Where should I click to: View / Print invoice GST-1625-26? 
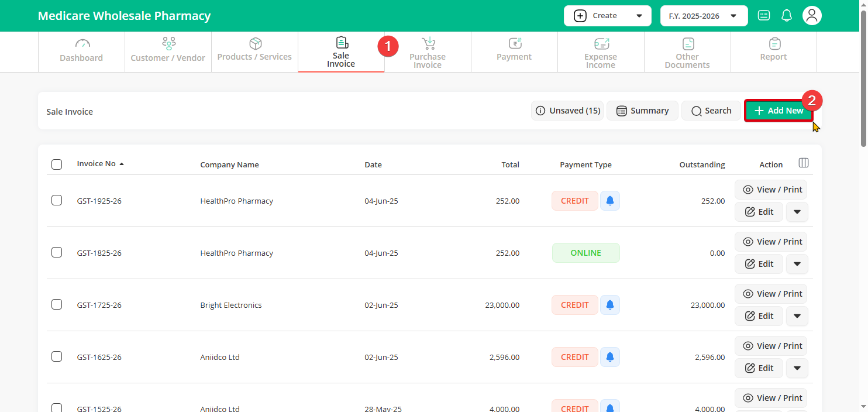[771, 346]
